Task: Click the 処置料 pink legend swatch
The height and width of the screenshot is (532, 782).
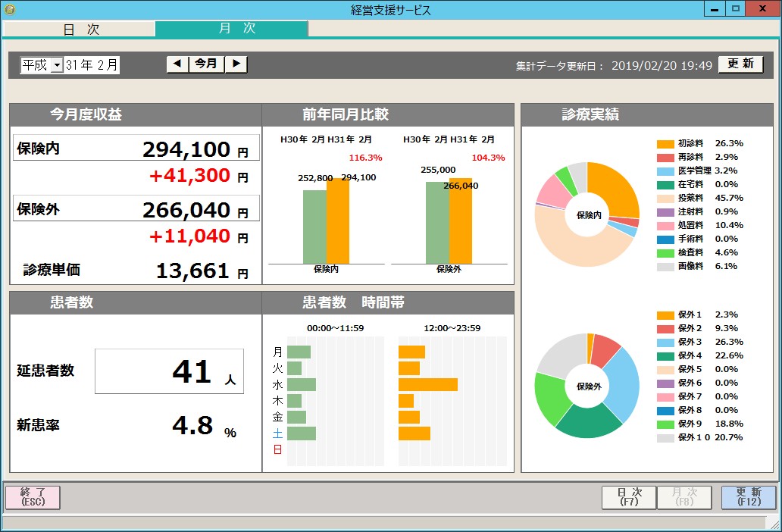Action: [x=665, y=226]
